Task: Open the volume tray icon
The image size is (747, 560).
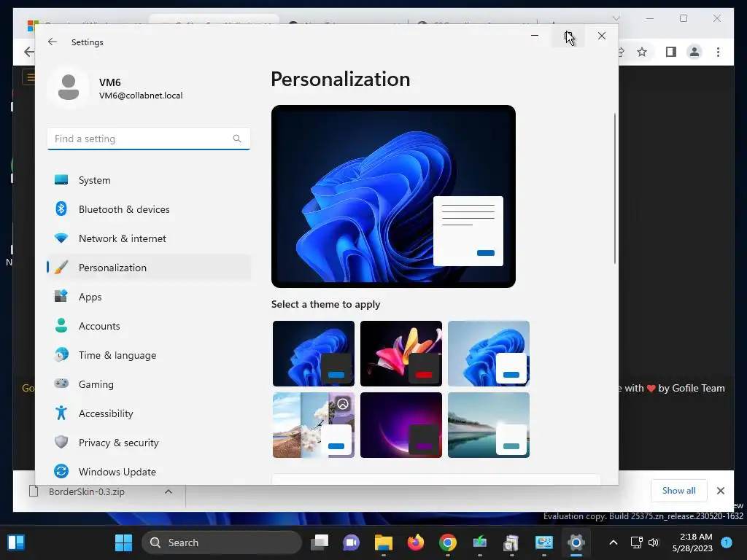Action: pos(654,542)
